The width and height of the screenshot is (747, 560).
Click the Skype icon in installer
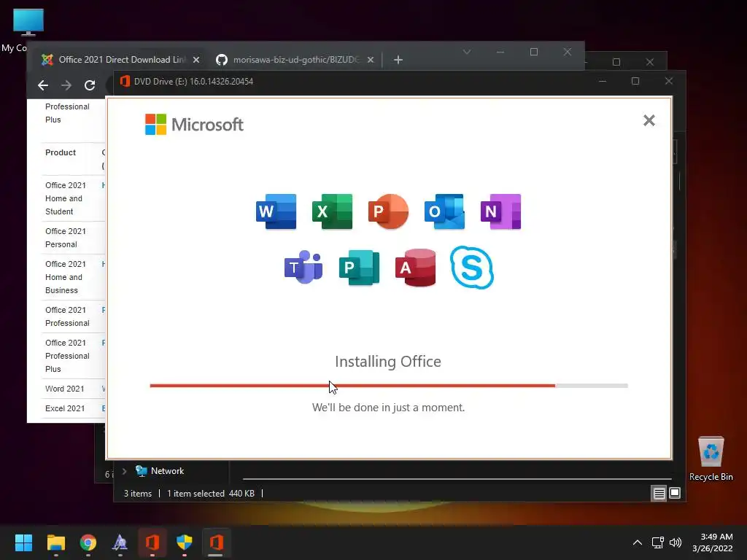(x=472, y=267)
